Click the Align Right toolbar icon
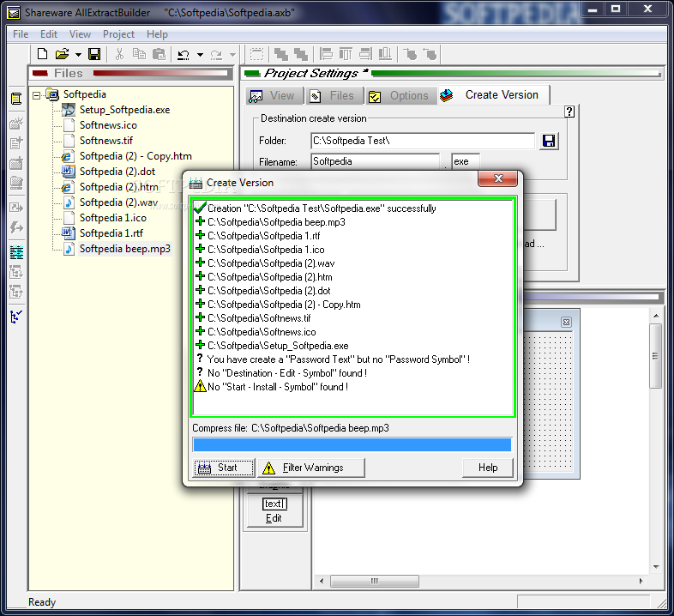The height and width of the screenshot is (616, 674). click(x=365, y=54)
